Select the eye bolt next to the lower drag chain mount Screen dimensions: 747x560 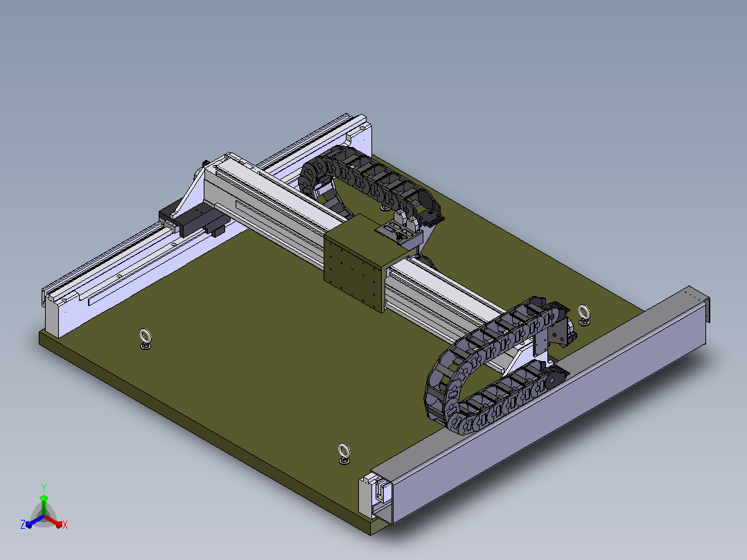(584, 315)
